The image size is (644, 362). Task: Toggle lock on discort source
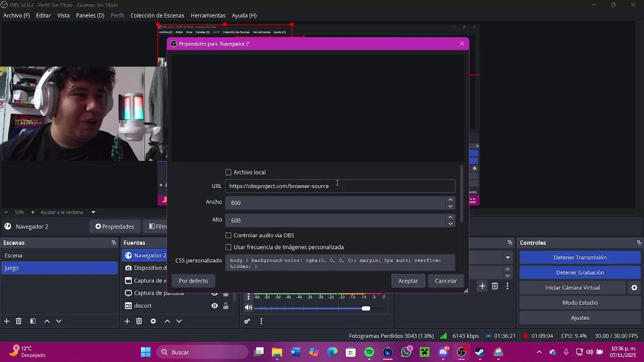[226, 306]
